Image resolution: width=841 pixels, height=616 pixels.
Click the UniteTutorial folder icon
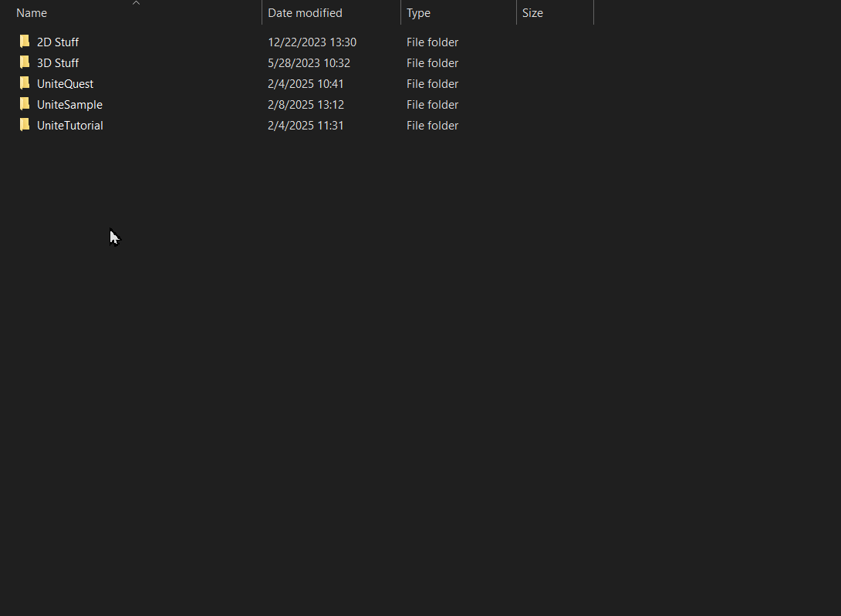(24, 126)
